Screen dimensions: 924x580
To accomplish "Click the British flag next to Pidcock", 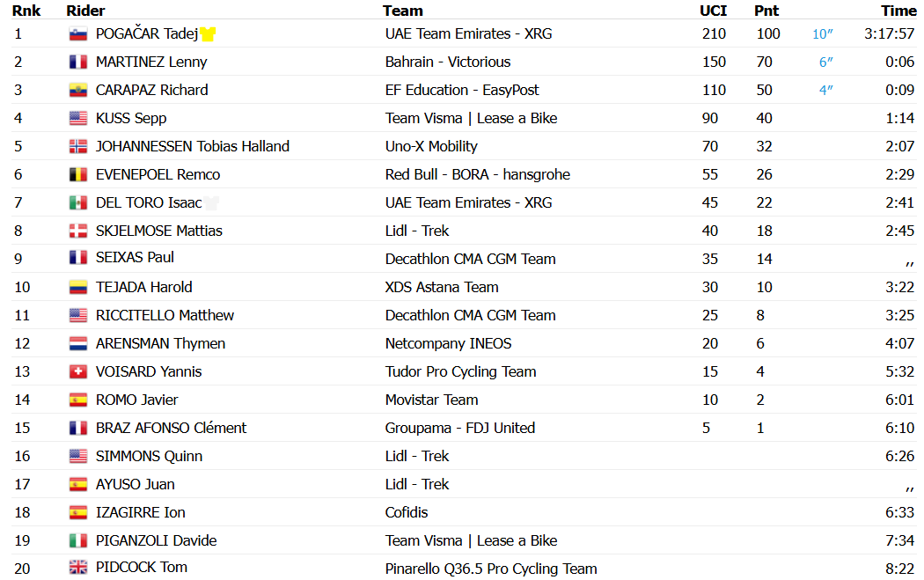I will [x=78, y=568].
